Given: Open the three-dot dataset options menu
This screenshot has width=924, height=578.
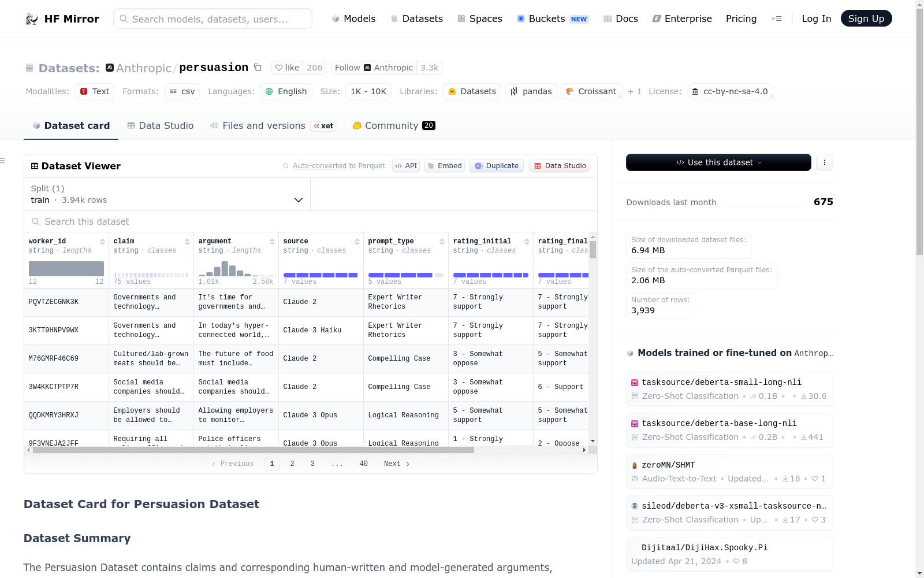Looking at the screenshot, I should click(825, 162).
